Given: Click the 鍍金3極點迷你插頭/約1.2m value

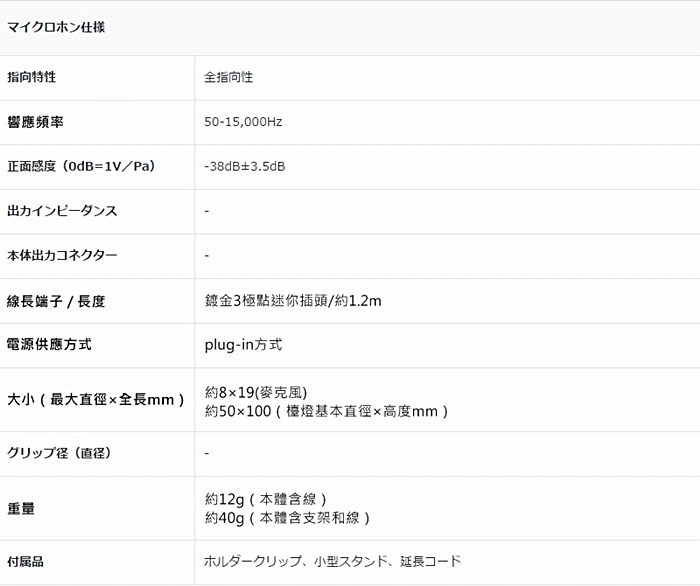Looking at the screenshot, I should coord(293,301).
